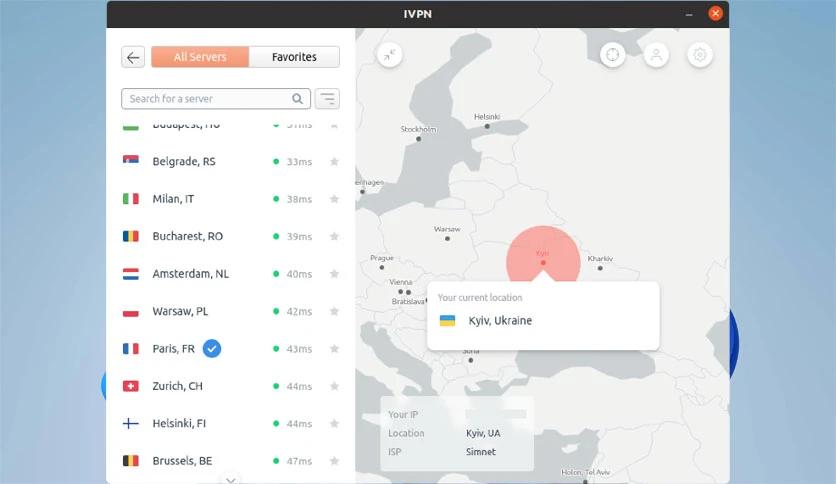Image resolution: width=836 pixels, height=484 pixels.
Task: Click the Netherlands flag icon
Action: pyautogui.click(x=131, y=273)
